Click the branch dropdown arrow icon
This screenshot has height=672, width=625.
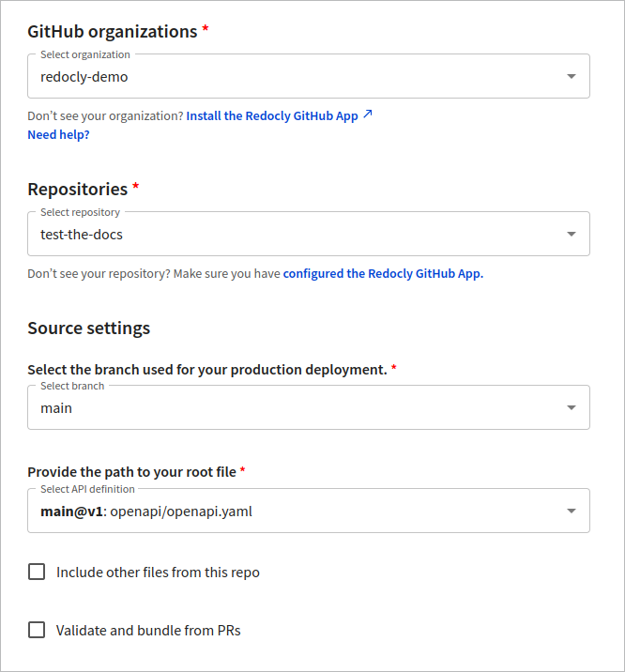[571, 407]
